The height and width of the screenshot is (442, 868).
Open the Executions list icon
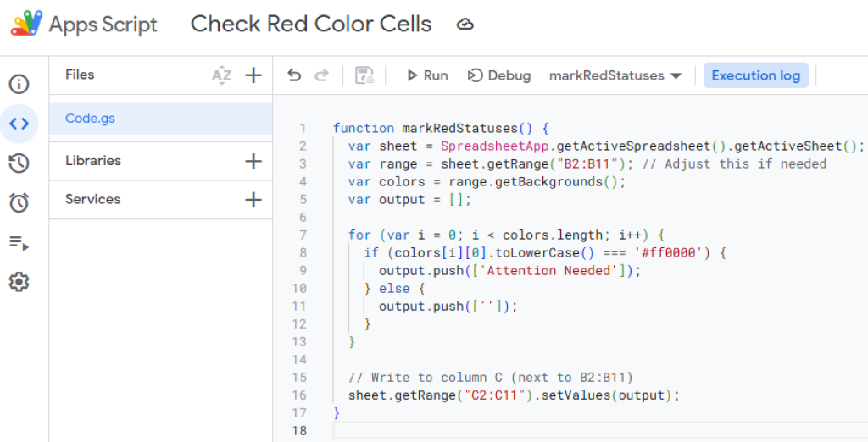click(19, 243)
